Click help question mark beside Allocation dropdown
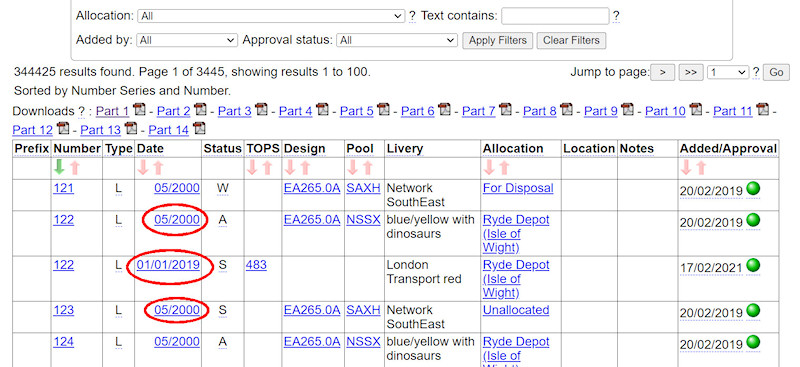 pos(412,16)
